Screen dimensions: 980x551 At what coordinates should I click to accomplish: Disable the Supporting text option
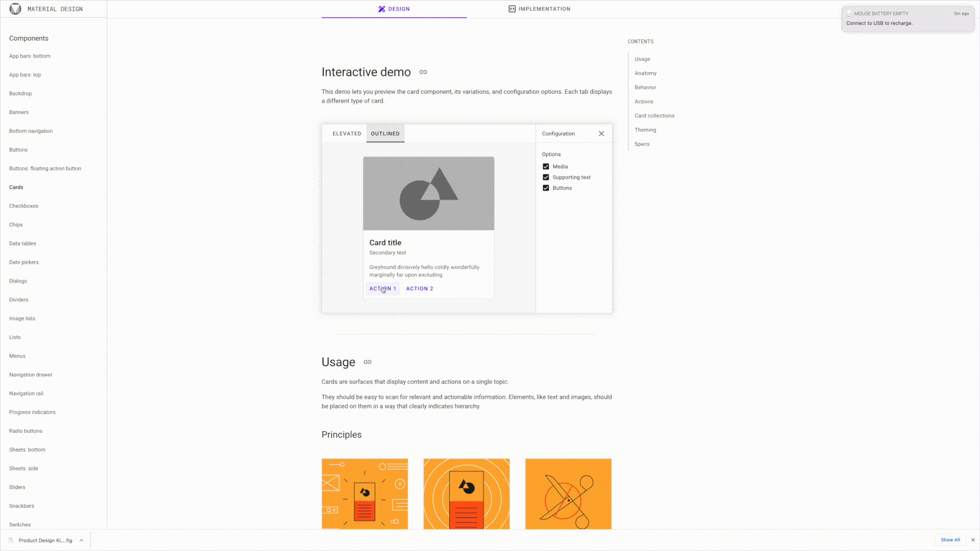(546, 177)
